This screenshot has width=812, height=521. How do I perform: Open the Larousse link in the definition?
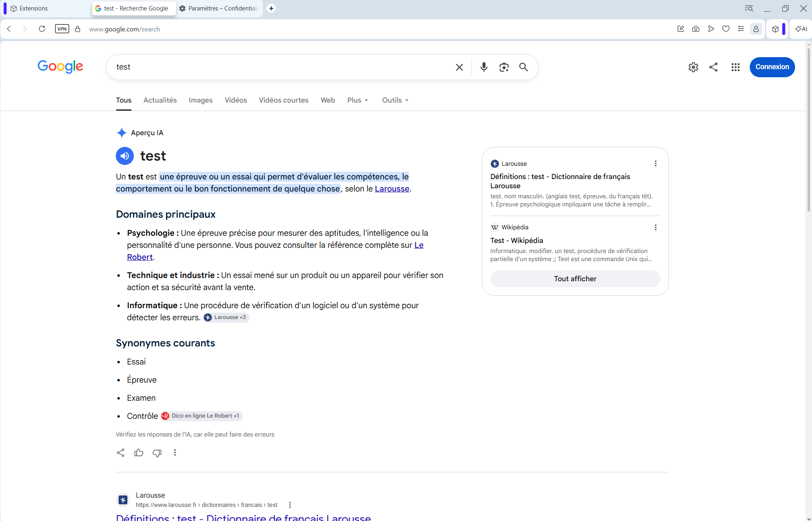pyautogui.click(x=392, y=189)
